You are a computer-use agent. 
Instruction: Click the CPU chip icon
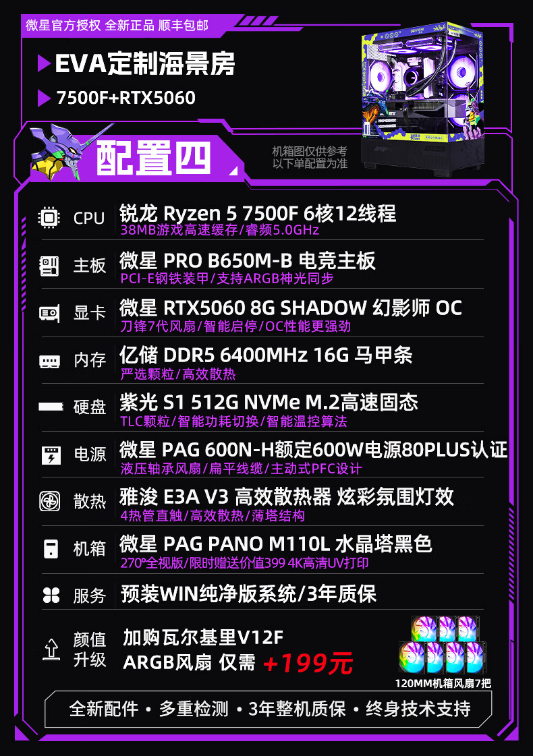49,218
